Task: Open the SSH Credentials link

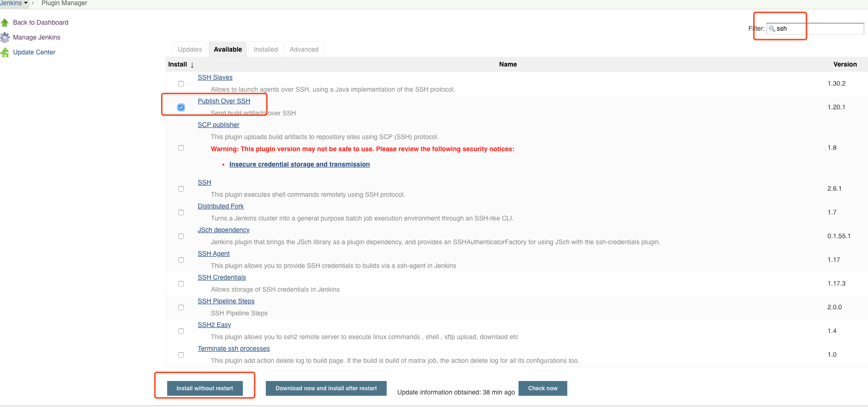Action: tap(222, 277)
